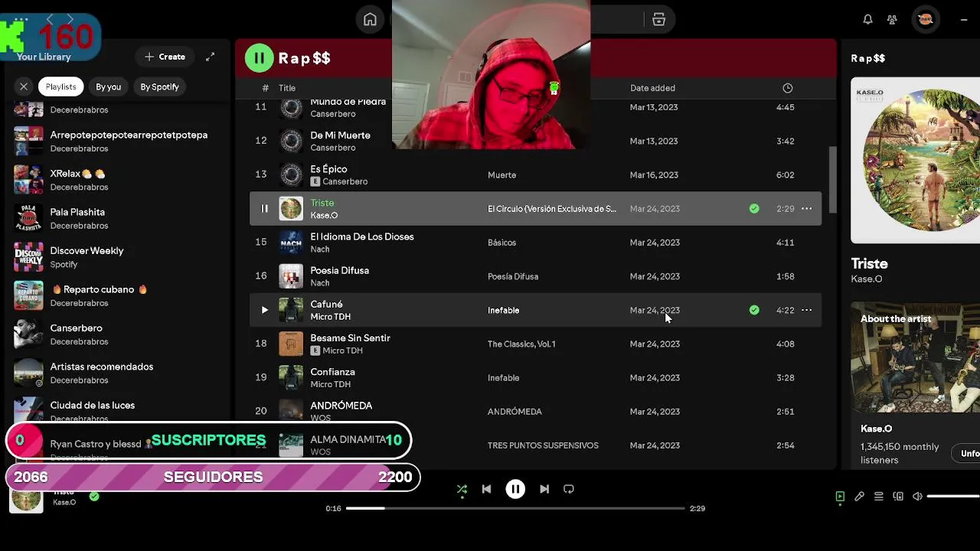Select the Besame Sin Sentir track

(535, 344)
